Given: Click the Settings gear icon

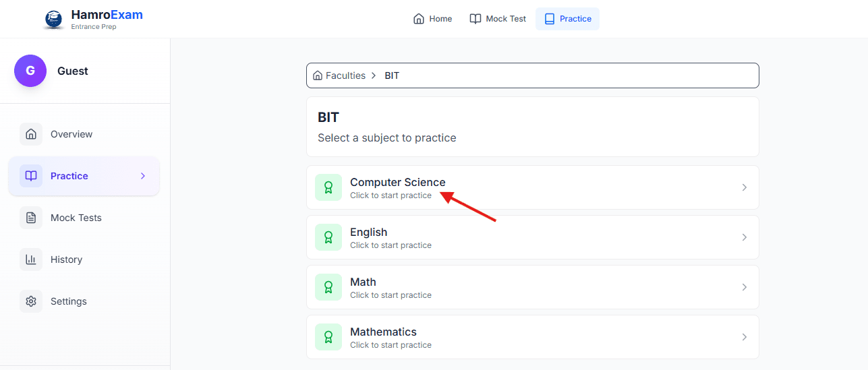Looking at the screenshot, I should pyautogui.click(x=31, y=301).
